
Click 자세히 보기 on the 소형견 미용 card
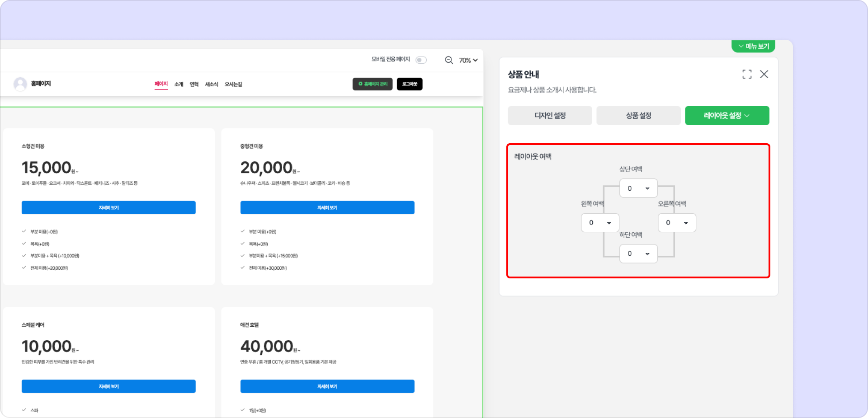coord(108,207)
